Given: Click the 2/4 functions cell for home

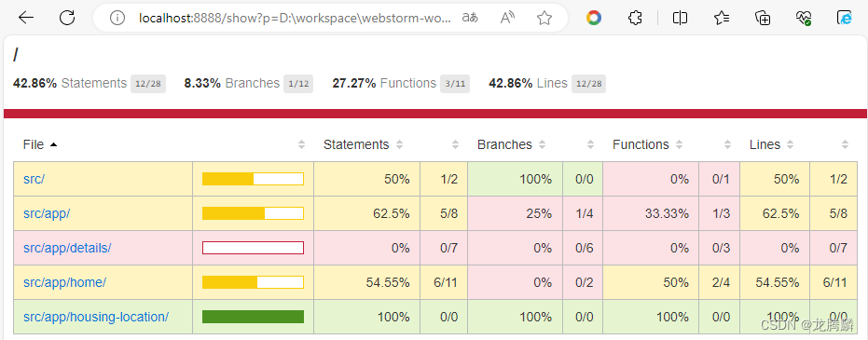Looking at the screenshot, I should click(720, 282).
